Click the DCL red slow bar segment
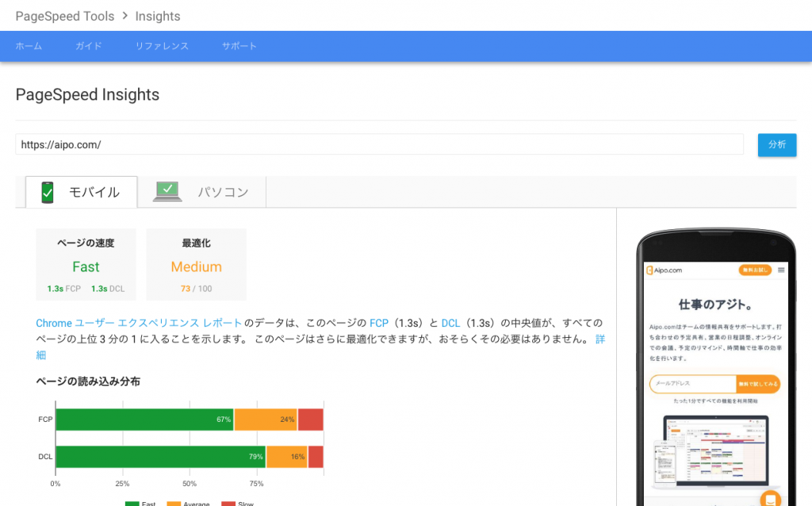 [316, 457]
